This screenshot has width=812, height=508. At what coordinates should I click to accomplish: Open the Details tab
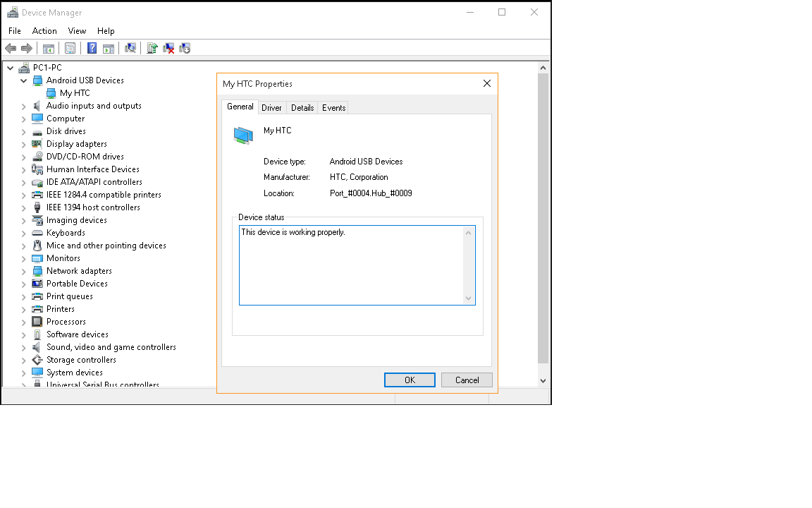(x=302, y=108)
